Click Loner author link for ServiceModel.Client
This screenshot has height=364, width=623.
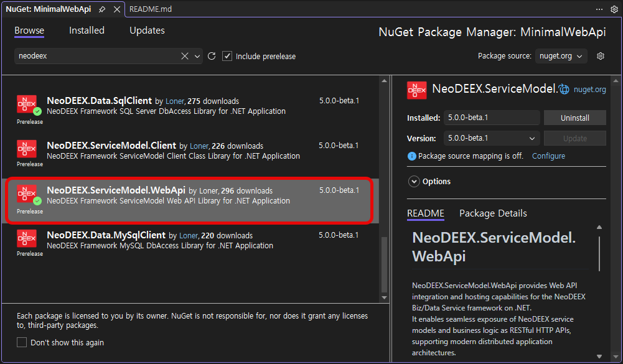[x=199, y=146]
